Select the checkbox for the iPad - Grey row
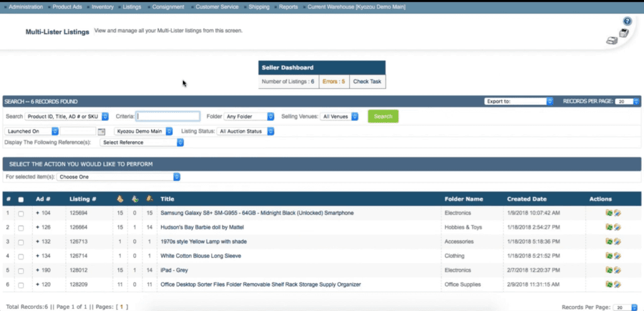This screenshot has width=644, height=311. click(21, 270)
